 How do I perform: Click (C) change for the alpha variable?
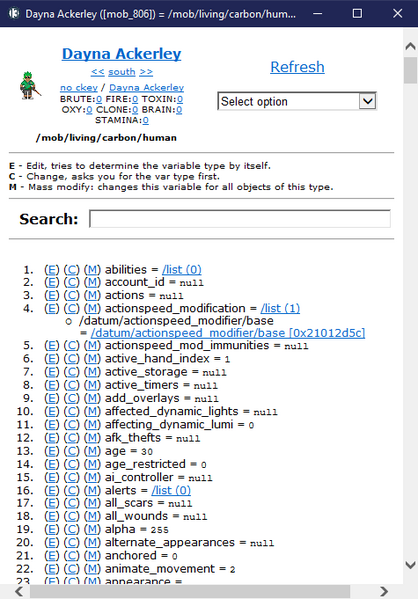click(x=71, y=529)
